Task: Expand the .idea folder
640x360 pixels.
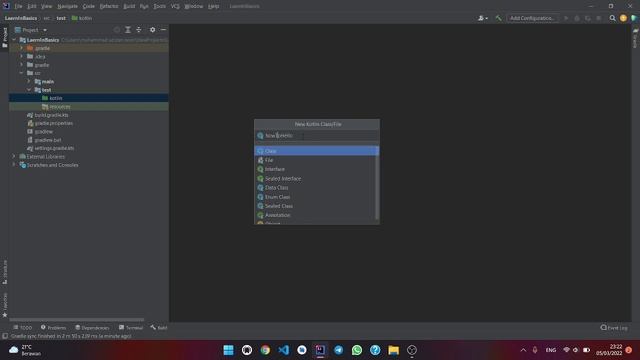Action: (x=22, y=56)
